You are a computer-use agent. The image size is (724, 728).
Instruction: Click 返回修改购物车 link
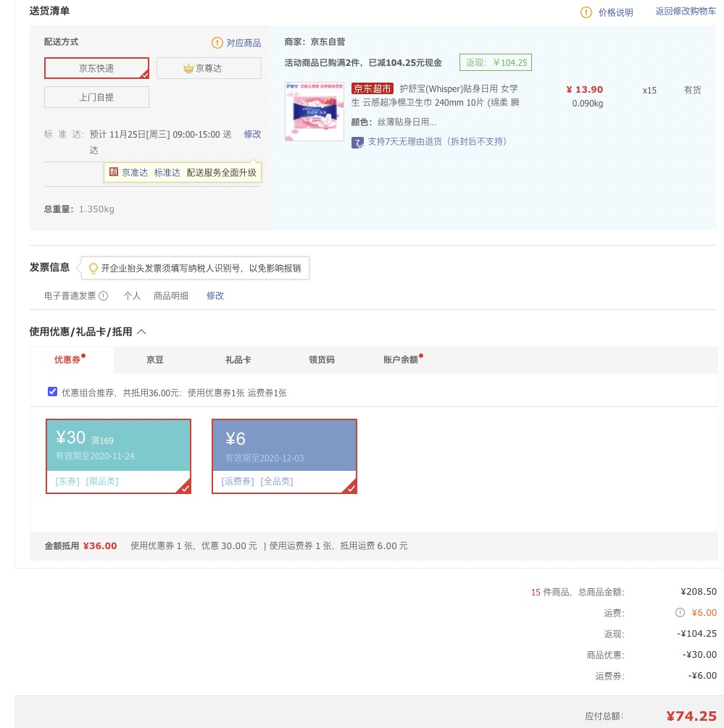686,11
